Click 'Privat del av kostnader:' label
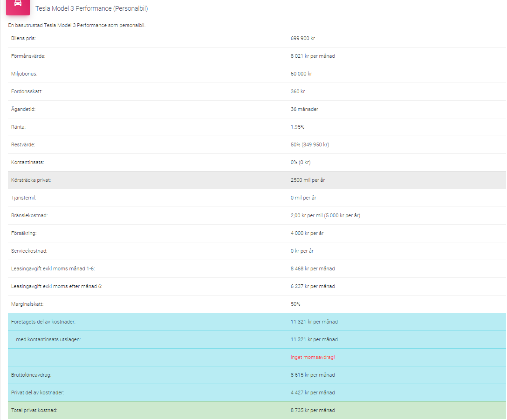The image size is (507, 420). [37, 393]
